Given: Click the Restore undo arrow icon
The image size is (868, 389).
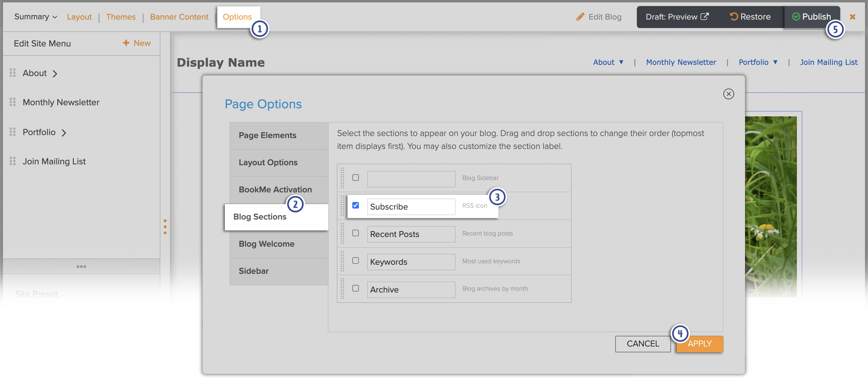Looking at the screenshot, I should [734, 17].
